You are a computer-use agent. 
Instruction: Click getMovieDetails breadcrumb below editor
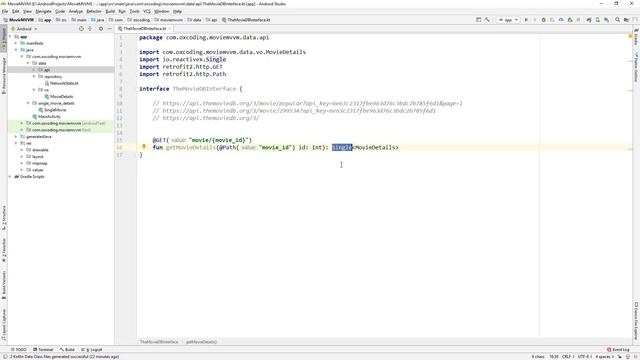coord(202,342)
